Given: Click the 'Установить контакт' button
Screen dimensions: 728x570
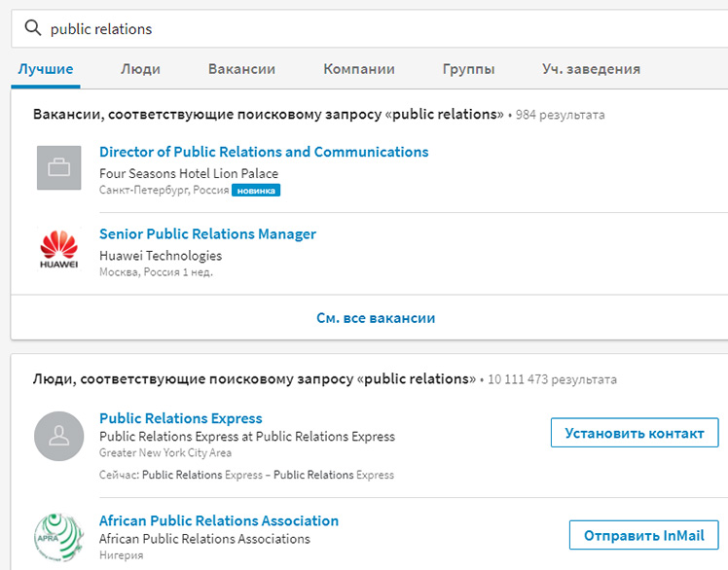Looking at the screenshot, I should click(x=635, y=433).
